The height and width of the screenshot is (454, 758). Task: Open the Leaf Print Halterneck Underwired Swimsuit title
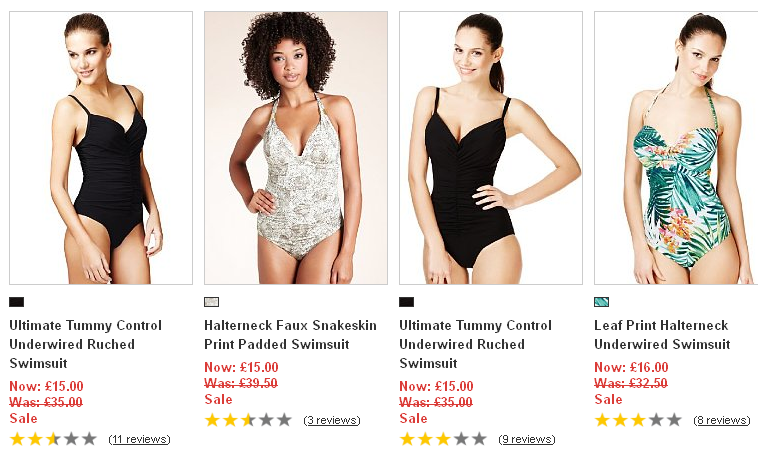tap(661, 335)
